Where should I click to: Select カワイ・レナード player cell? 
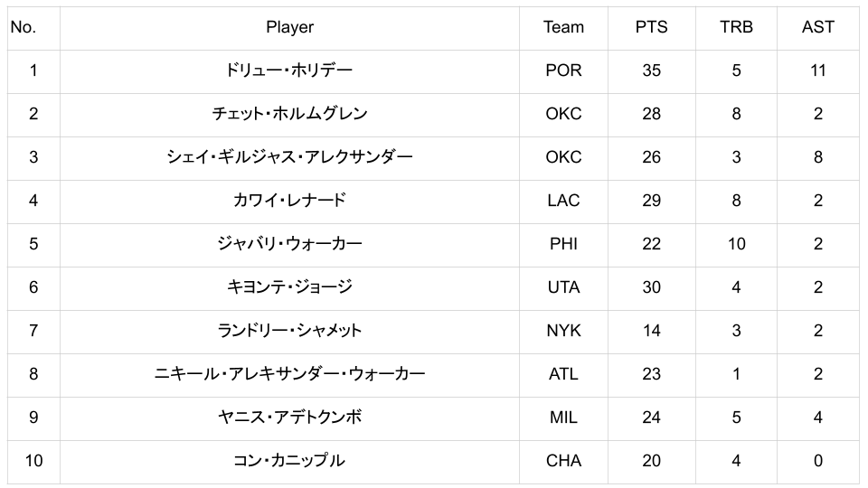(x=289, y=201)
